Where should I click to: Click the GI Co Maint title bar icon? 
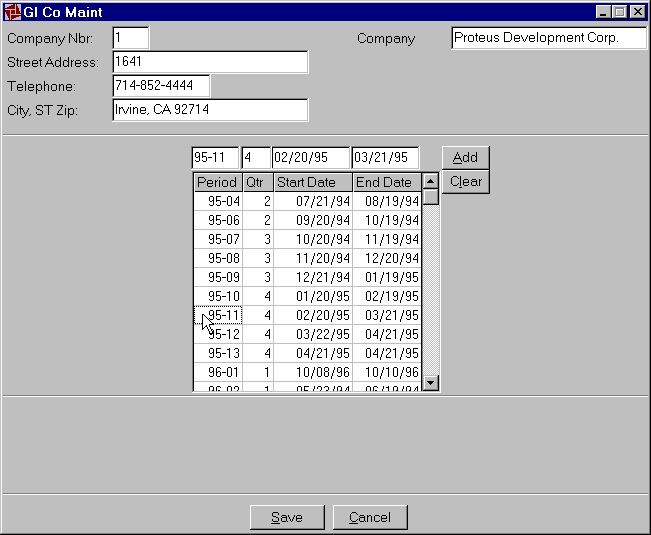pos(12,12)
